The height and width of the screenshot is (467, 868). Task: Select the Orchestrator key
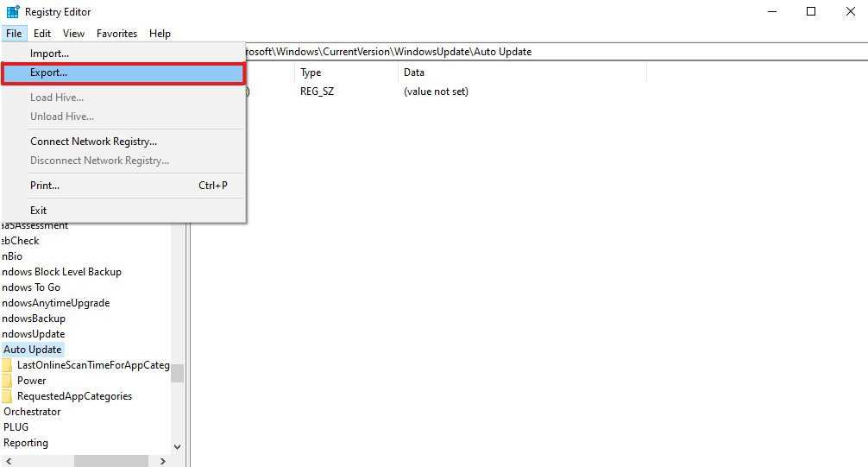(32, 412)
